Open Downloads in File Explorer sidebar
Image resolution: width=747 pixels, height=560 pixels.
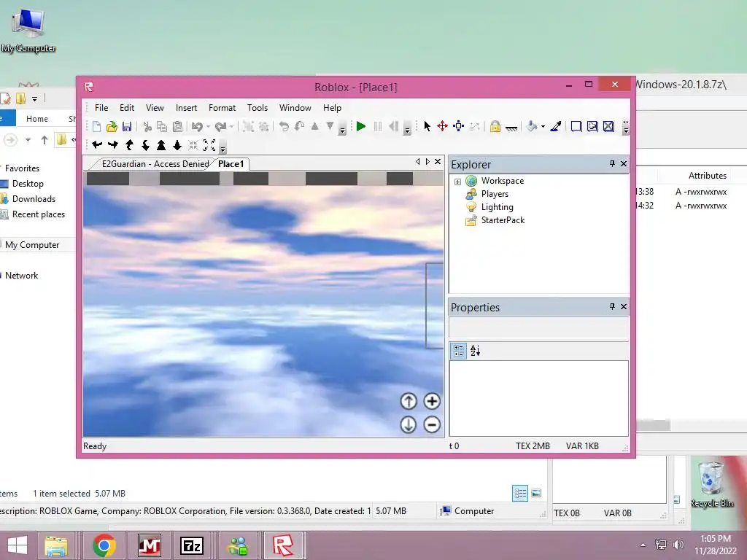tap(34, 199)
